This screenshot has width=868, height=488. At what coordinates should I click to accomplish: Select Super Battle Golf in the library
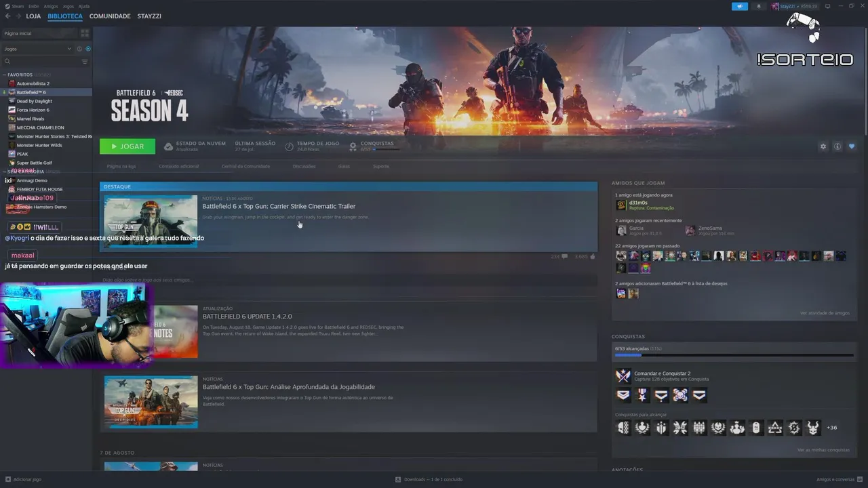[x=47, y=163]
